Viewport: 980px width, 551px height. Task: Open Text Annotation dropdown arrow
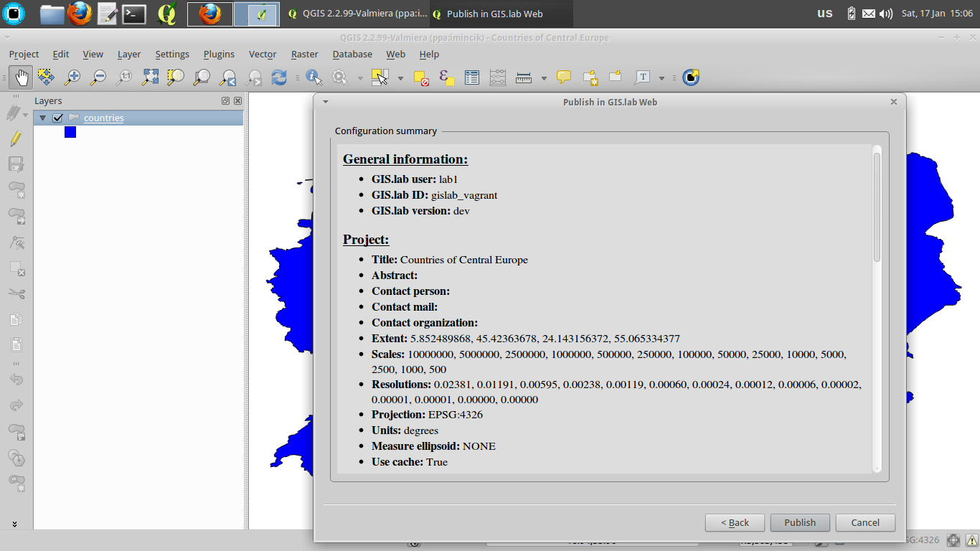(661, 77)
